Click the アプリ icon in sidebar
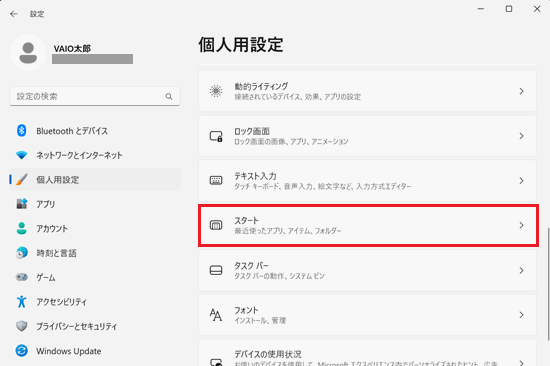The height and width of the screenshot is (366, 550). pyautogui.click(x=22, y=204)
